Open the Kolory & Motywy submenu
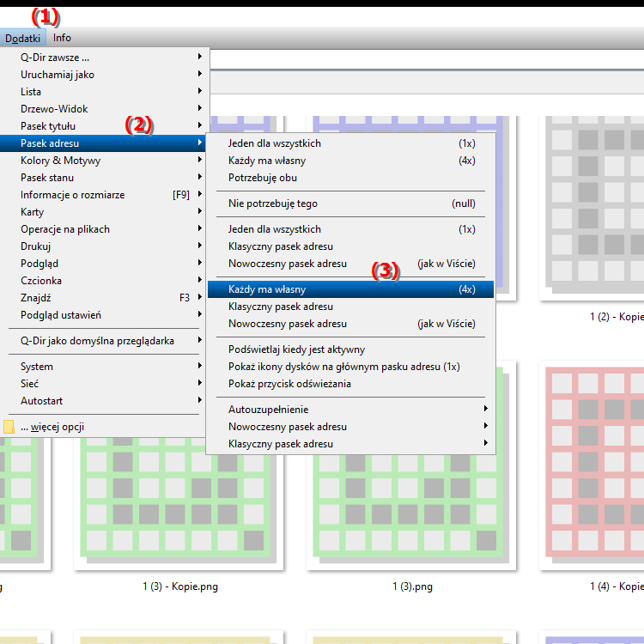 pyautogui.click(x=105, y=161)
